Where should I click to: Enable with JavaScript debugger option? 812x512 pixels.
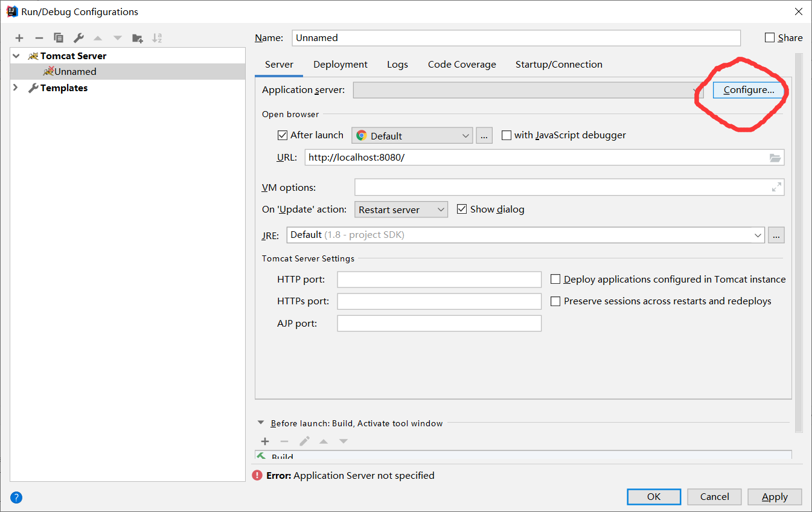(507, 135)
